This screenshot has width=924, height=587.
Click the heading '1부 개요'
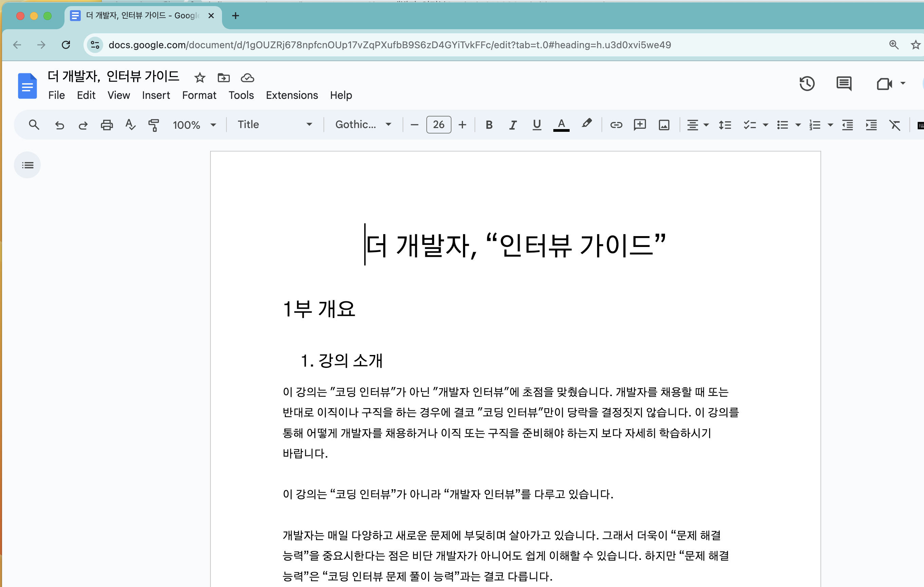319,309
